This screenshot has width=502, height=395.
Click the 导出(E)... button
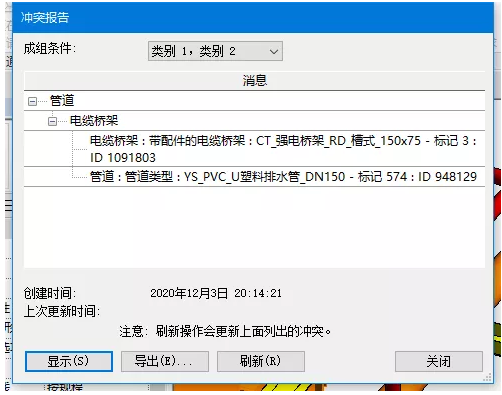tap(165, 361)
